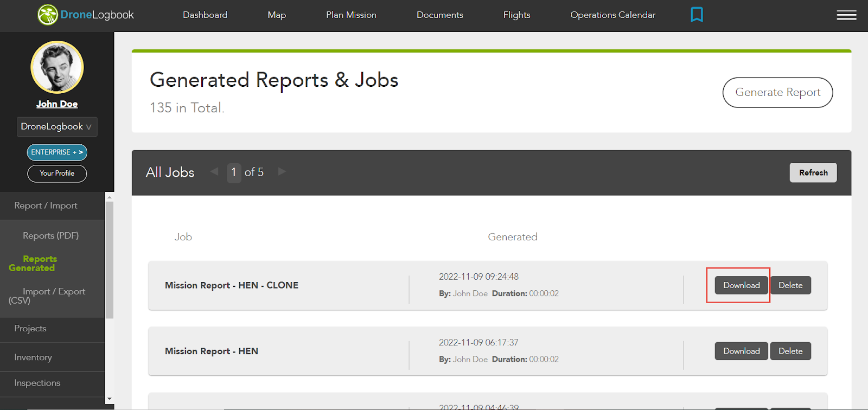The width and height of the screenshot is (868, 410).
Task: Click the DroneLogbook logo icon
Action: pyautogui.click(x=48, y=15)
